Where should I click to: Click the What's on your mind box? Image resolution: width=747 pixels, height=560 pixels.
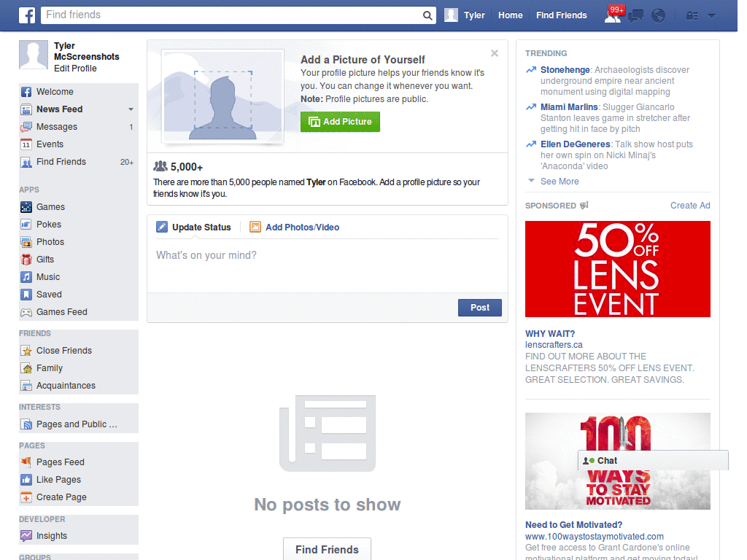(328, 265)
